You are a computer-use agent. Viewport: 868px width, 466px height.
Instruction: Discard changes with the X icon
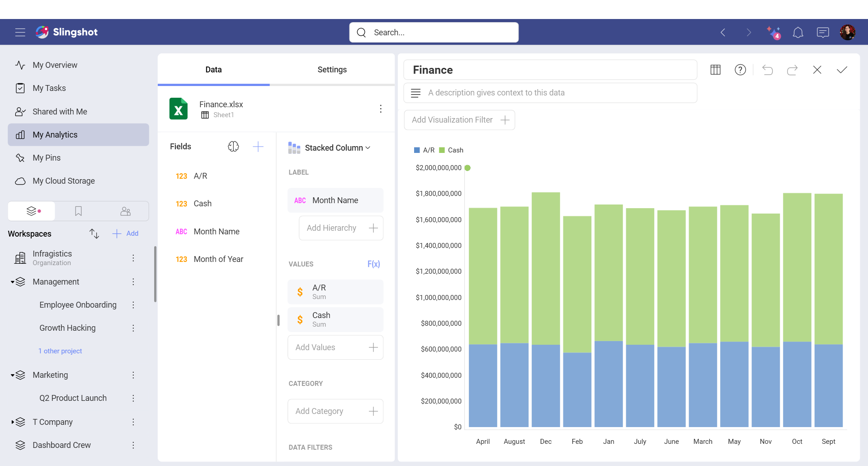[817, 70]
